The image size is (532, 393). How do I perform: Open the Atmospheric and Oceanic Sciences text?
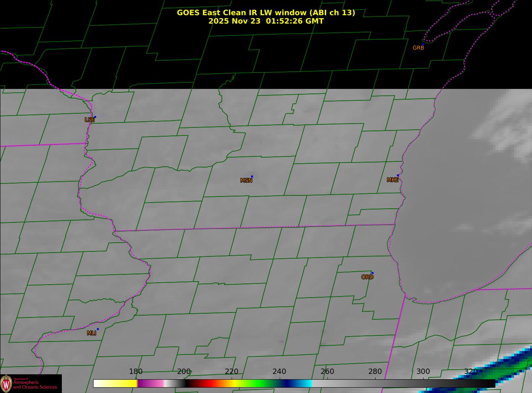tap(35, 385)
